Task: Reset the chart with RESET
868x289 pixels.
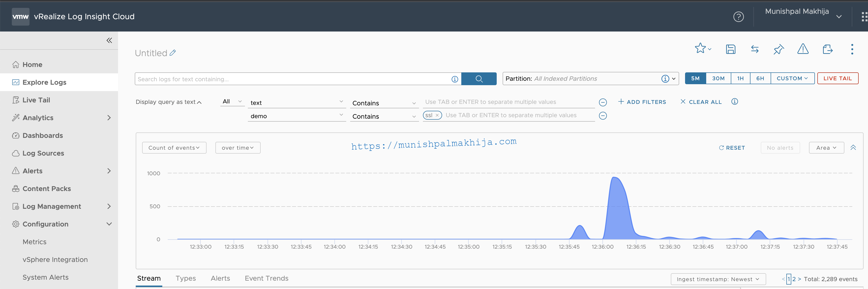Action: click(x=732, y=148)
